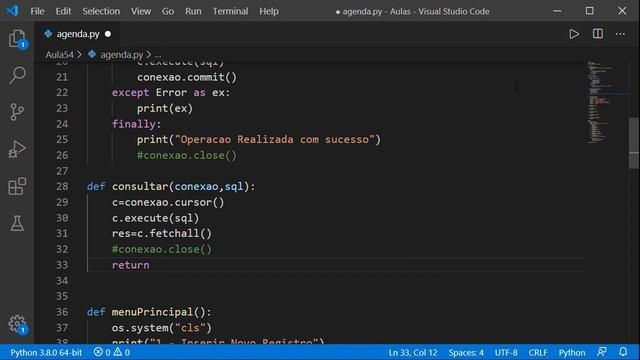Click 'def consultar(conexao,sql):' line
The image size is (640, 360).
tap(171, 187)
